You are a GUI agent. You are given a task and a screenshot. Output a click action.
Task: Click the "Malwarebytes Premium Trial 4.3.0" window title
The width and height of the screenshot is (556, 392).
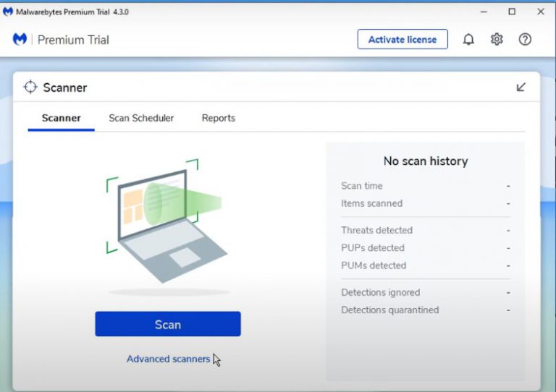[72, 12]
